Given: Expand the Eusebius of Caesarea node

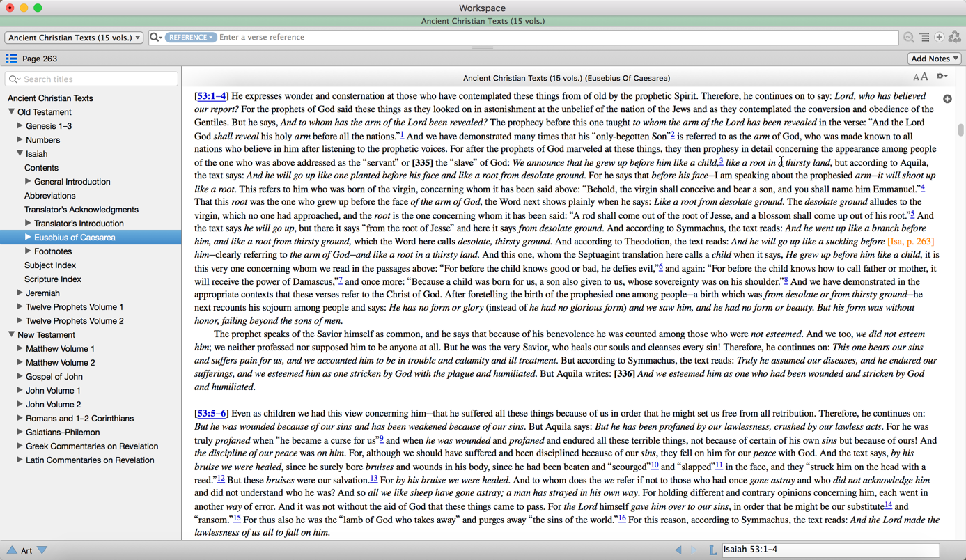Looking at the screenshot, I should (28, 237).
